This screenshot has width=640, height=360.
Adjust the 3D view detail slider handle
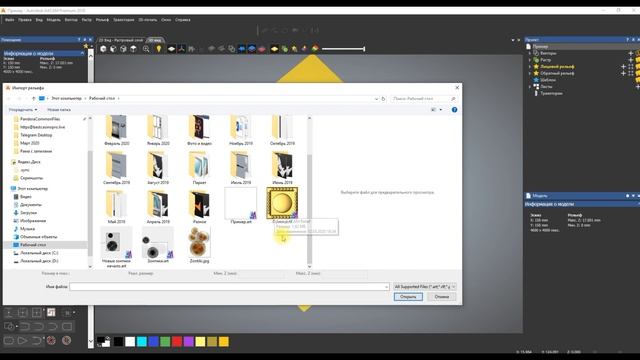point(364,49)
